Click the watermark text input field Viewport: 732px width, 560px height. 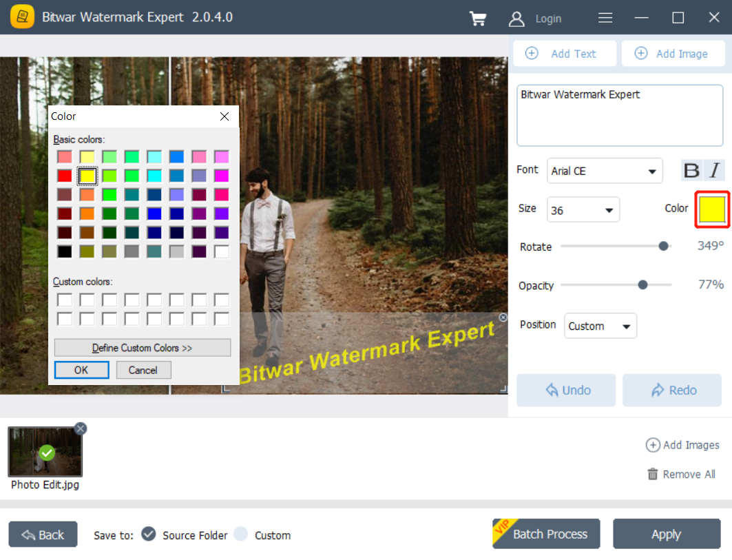pos(620,115)
